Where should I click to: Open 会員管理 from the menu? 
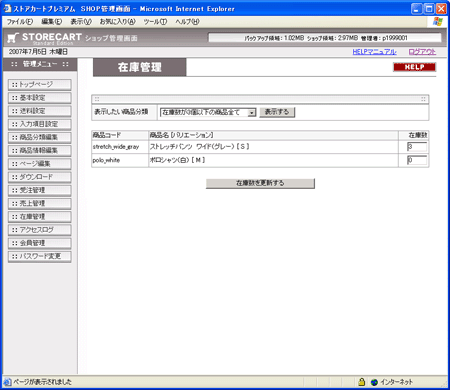point(40,243)
